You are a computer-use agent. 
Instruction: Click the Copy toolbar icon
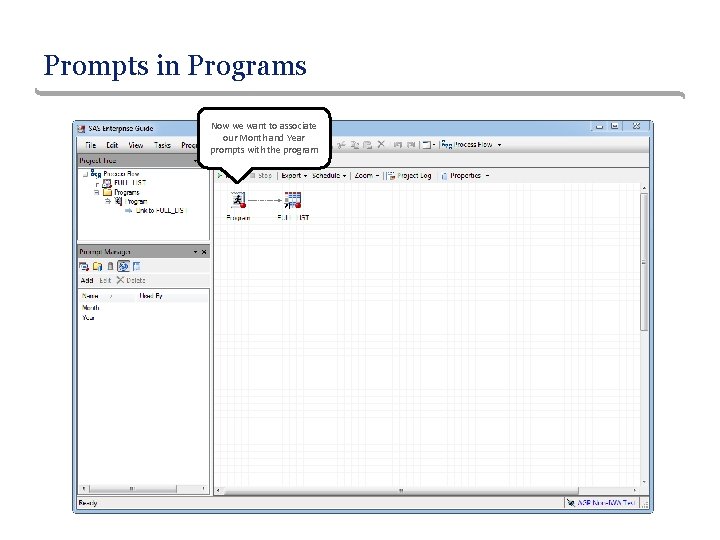click(354, 145)
